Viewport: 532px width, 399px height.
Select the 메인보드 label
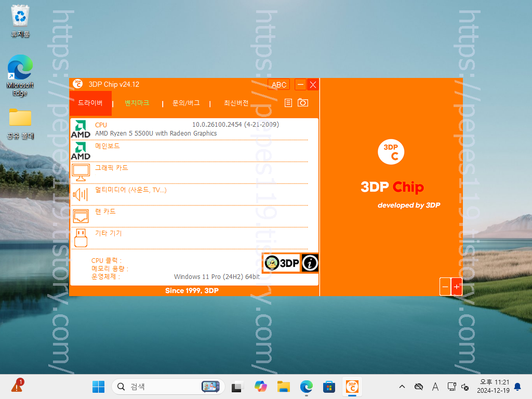click(107, 146)
